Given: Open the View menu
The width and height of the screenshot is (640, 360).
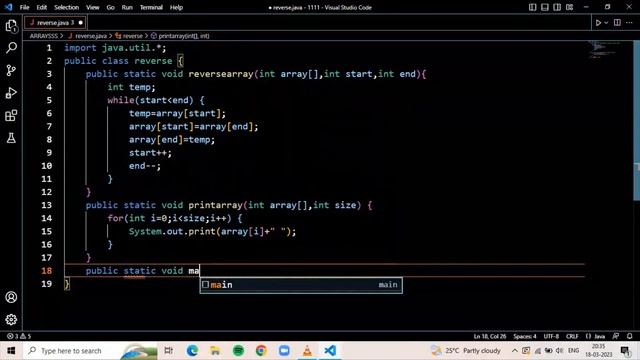Looking at the screenshot, I should point(93,7).
